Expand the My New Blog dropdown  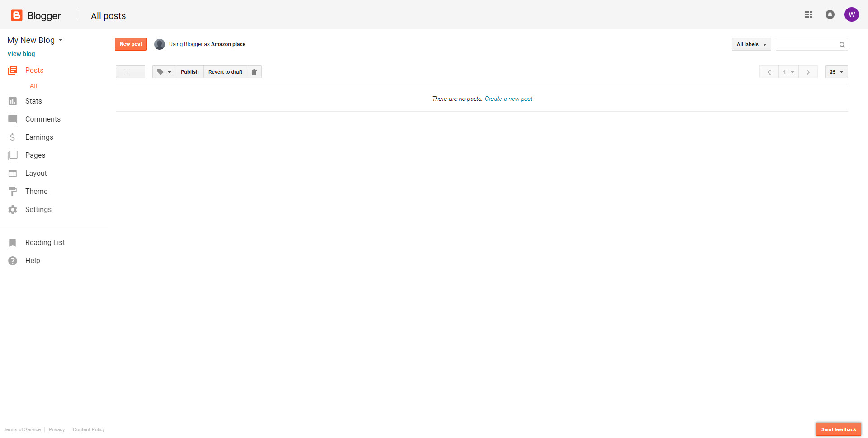pyautogui.click(x=61, y=40)
